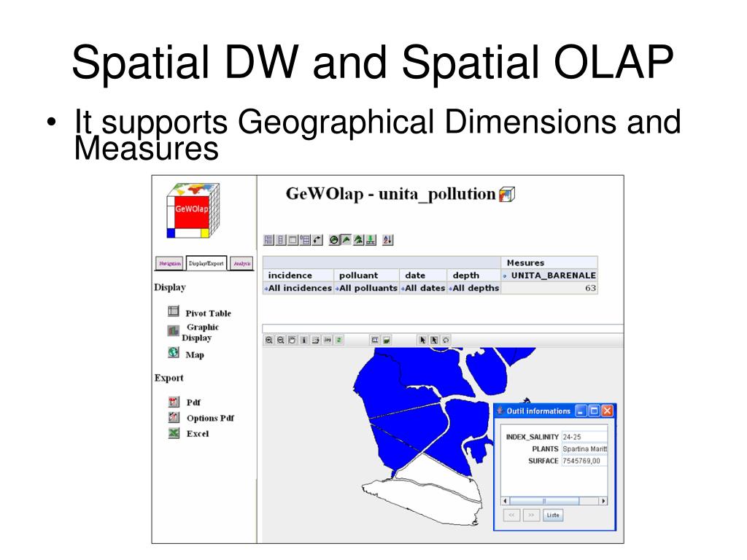This screenshot has height=560, width=747.
Task: Click the green pie chart toolbar icon
Action: 334,240
